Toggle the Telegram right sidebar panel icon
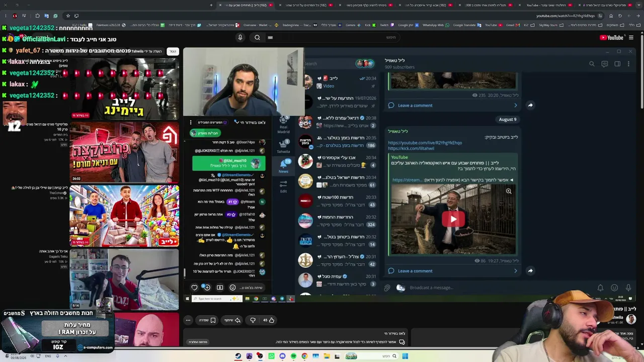The height and width of the screenshot is (362, 644). pos(617,64)
